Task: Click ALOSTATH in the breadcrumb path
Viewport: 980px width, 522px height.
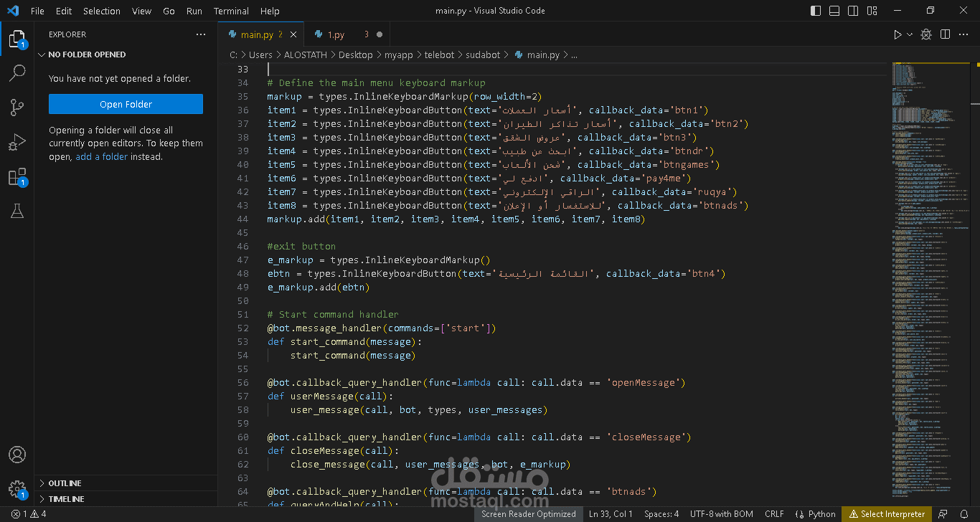Action: 305,54
